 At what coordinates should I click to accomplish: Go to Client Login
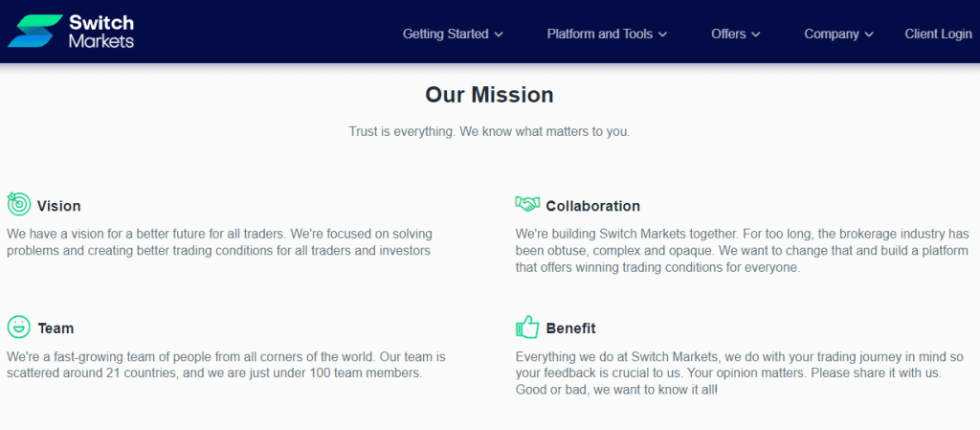[x=938, y=34]
